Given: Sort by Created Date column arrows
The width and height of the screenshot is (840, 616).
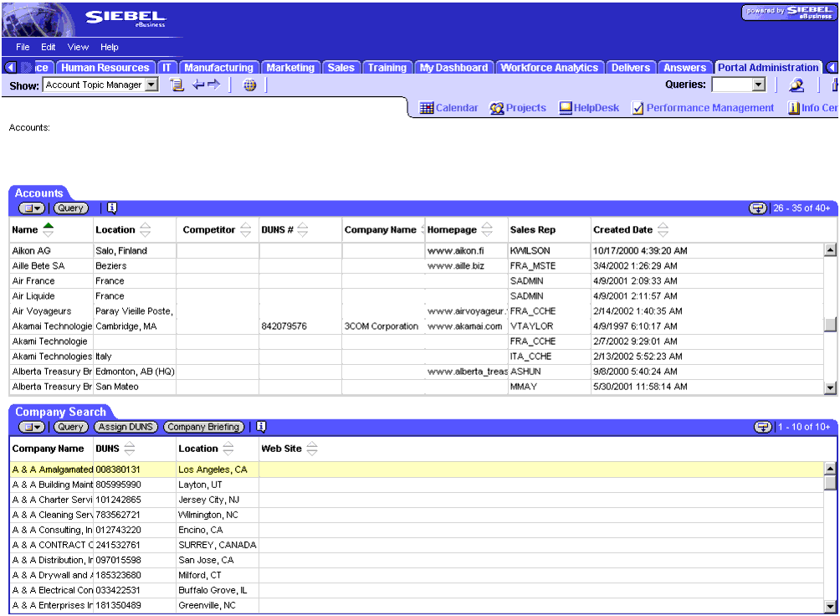Looking at the screenshot, I should click(663, 229).
